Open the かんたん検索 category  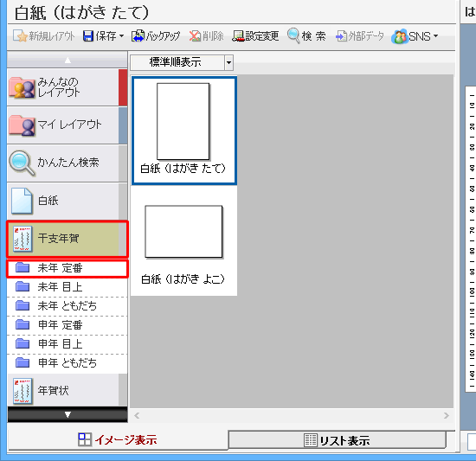pos(68,163)
